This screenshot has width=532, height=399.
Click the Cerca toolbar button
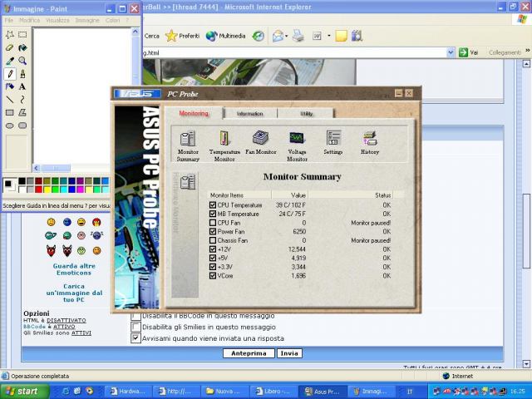point(151,36)
